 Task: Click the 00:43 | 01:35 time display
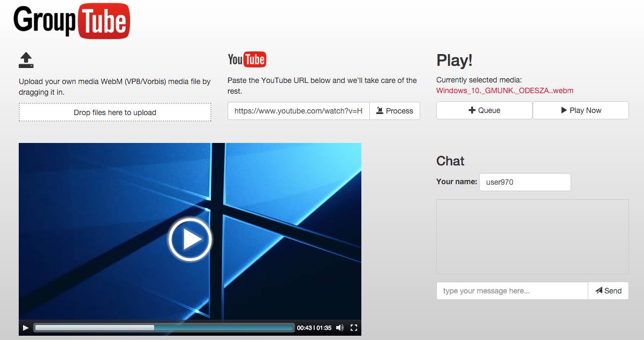point(314,328)
